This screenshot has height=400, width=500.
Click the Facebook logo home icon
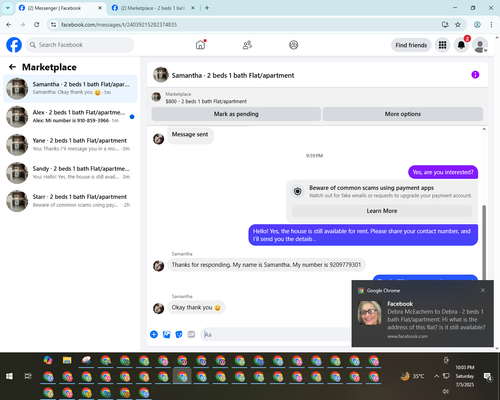coord(14,45)
